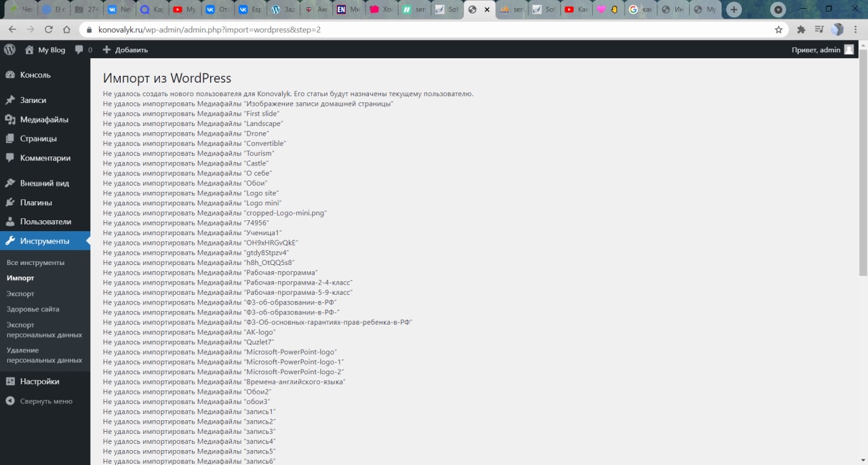The height and width of the screenshot is (465, 868).
Task: Open Экспорт персональных данных item
Action: pyautogui.click(x=44, y=329)
